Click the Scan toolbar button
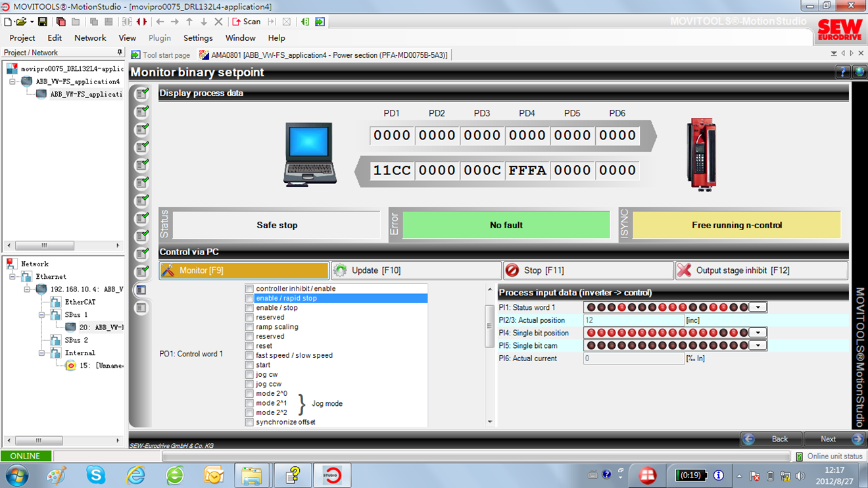Screen dimensions: 868x488 [x=247, y=22]
